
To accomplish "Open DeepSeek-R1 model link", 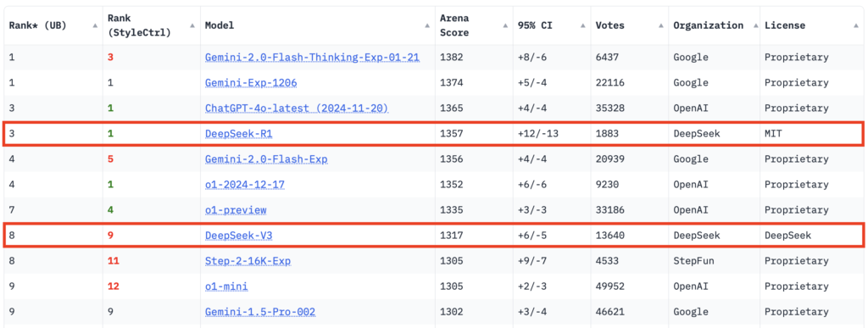I will pos(238,134).
